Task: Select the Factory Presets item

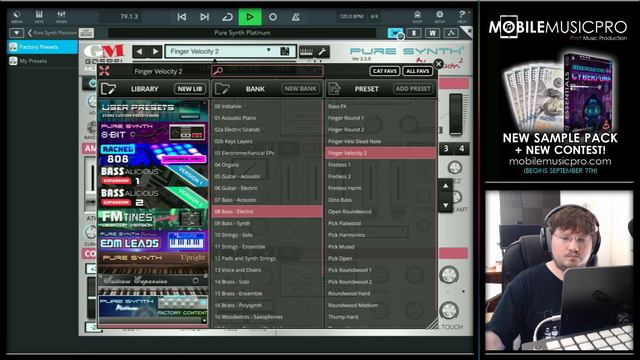Action: coord(42,47)
